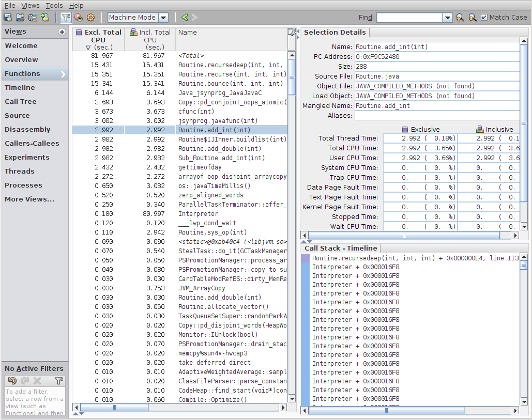Click More Views... in sidebar

pyautogui.click(x=35, y=199)
